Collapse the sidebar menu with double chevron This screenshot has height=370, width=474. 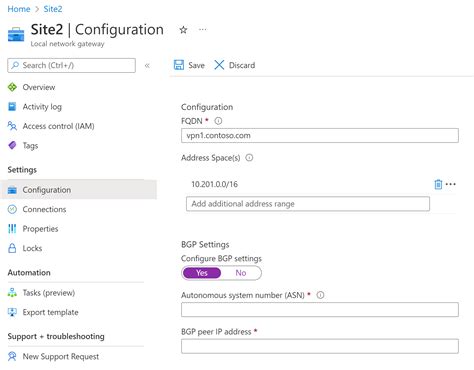147,65
